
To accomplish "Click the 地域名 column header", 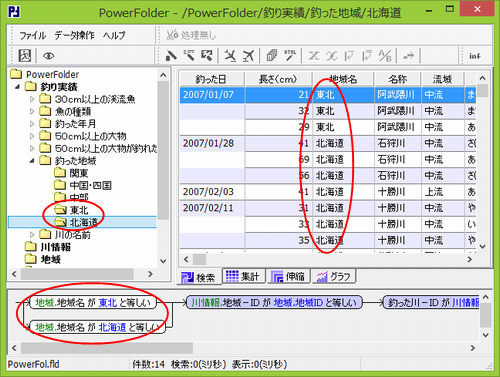I will 343,79.
